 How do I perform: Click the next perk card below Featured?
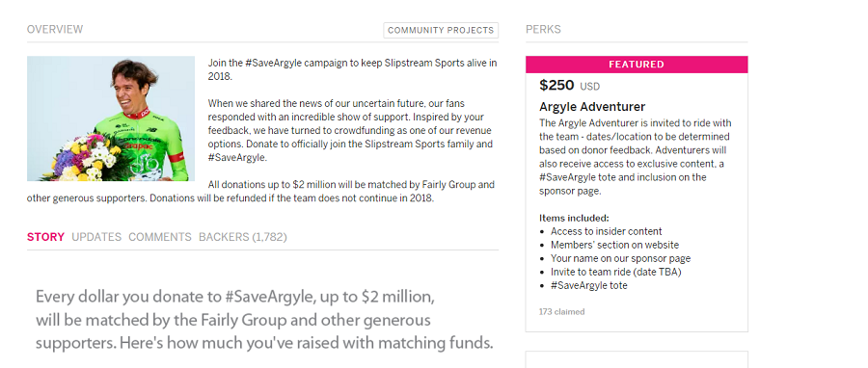[637, 359]
